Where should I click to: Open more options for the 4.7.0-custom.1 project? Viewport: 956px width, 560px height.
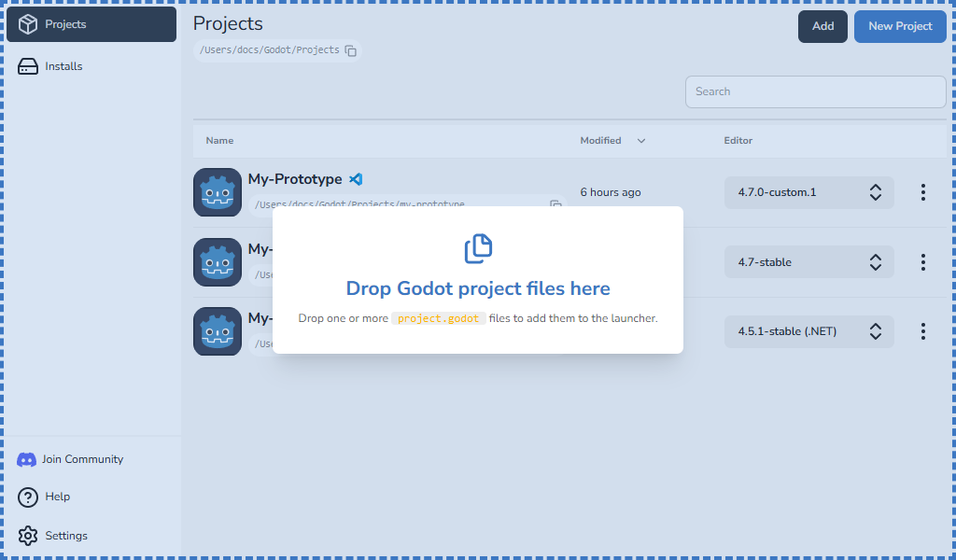coord(923,192)
